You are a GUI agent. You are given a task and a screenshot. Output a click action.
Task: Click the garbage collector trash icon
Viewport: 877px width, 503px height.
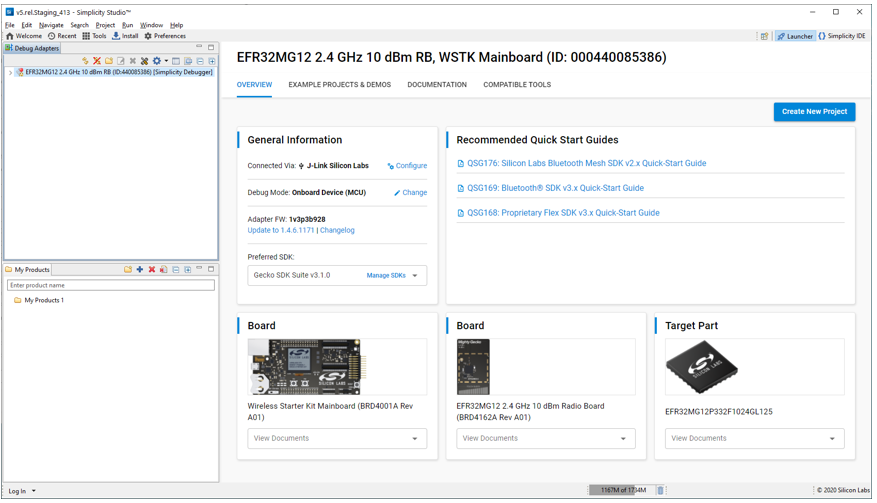click(660, 490)
